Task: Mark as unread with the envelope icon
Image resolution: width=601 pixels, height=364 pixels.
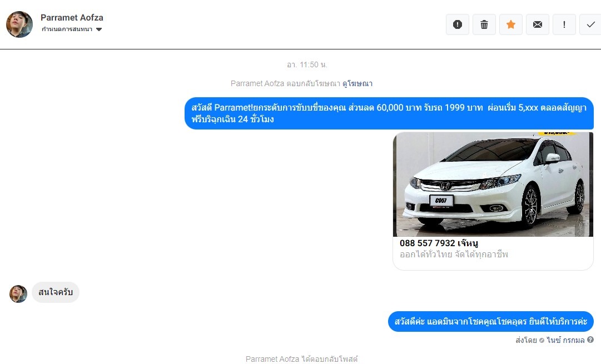Action: coord(538,24)
